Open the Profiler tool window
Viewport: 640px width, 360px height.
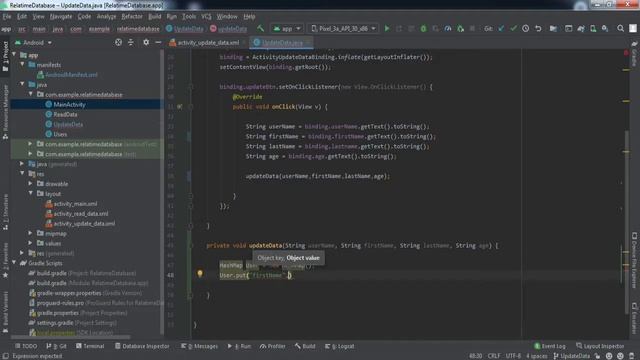click(273, 346)
